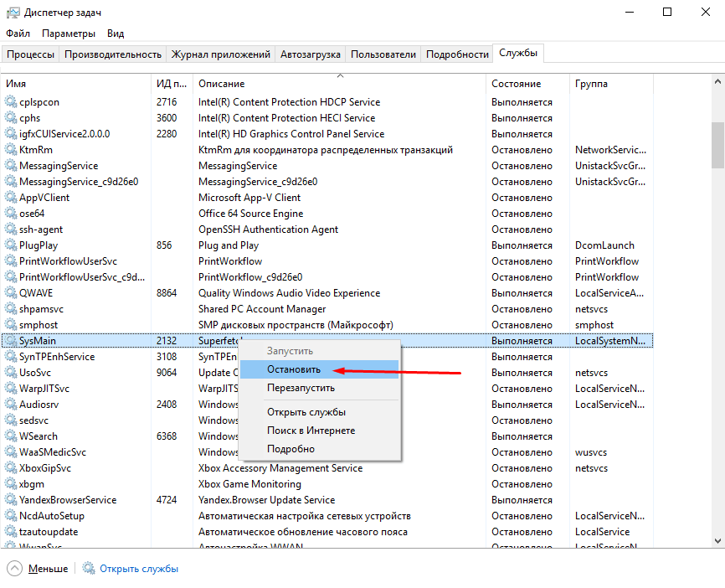Click the gear icon beside ssh-agent
The image size is (725, 588).
click(10, 229)
